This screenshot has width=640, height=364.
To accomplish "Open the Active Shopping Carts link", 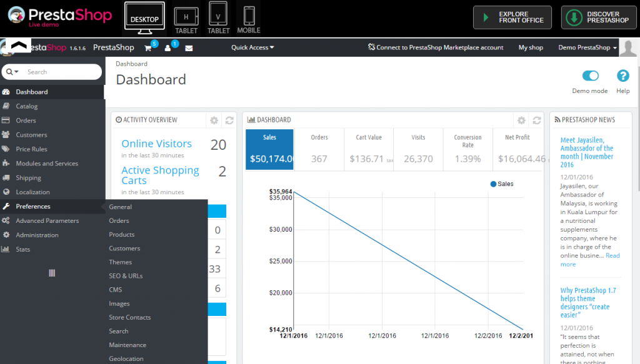I will (x=160, y=175).
